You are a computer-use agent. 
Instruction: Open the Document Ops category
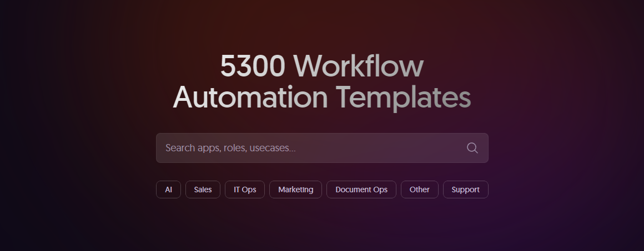[361, 189]
